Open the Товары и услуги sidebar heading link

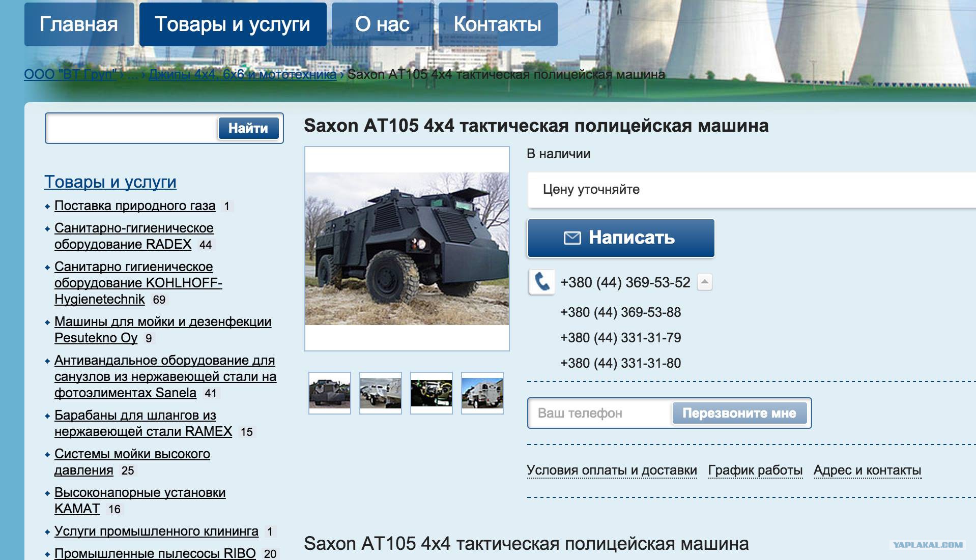pos(110,182)
